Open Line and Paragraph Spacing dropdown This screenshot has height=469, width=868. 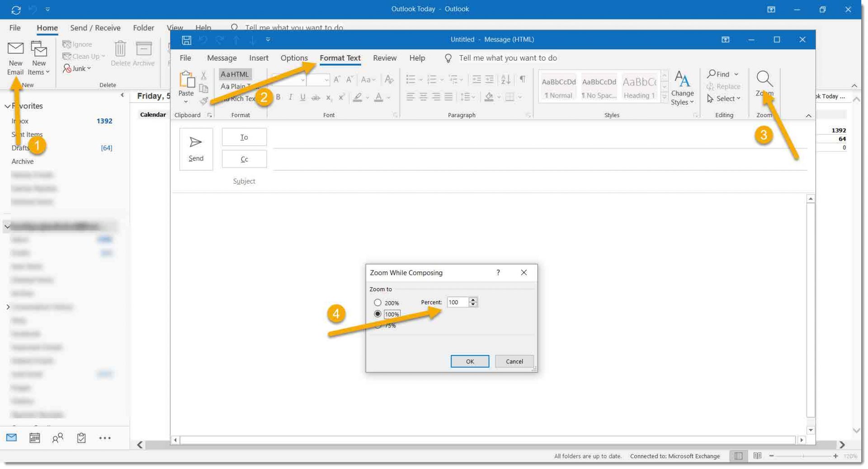click(467, 97)
